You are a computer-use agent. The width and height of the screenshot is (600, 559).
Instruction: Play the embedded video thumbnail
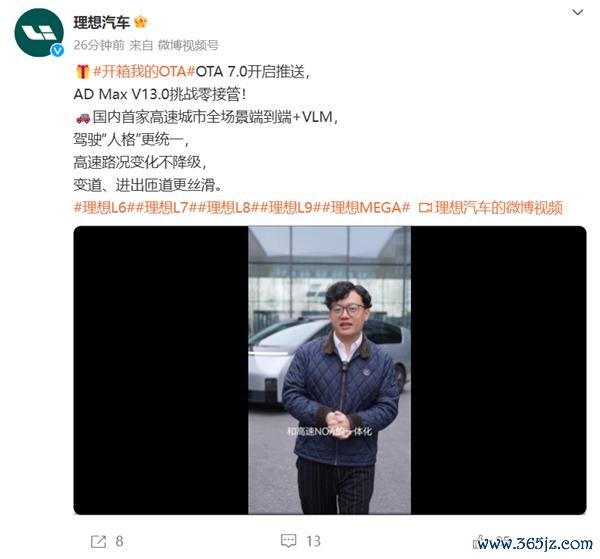[x=329, y=370]
